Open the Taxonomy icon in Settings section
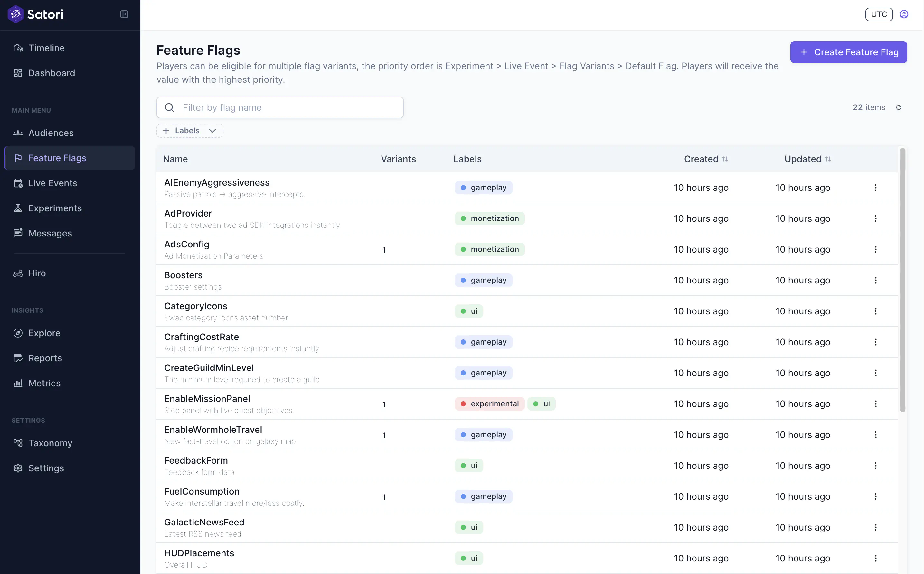 [x=18, y=443]
